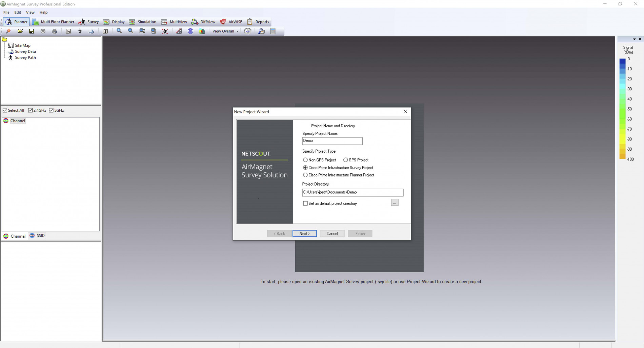Click the third magnifier icon over a picture
Viewport: 644px width, 348px height.
(142, 31)
